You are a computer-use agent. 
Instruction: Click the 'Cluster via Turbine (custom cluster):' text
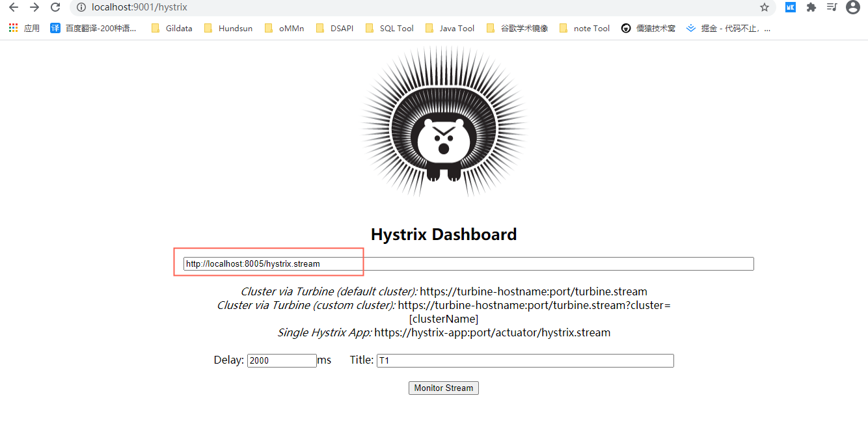click(x=306, y=305)
